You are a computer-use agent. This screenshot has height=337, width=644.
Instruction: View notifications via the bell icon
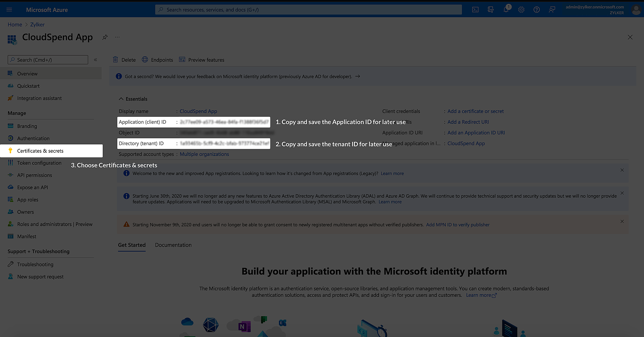coord(506,9)
